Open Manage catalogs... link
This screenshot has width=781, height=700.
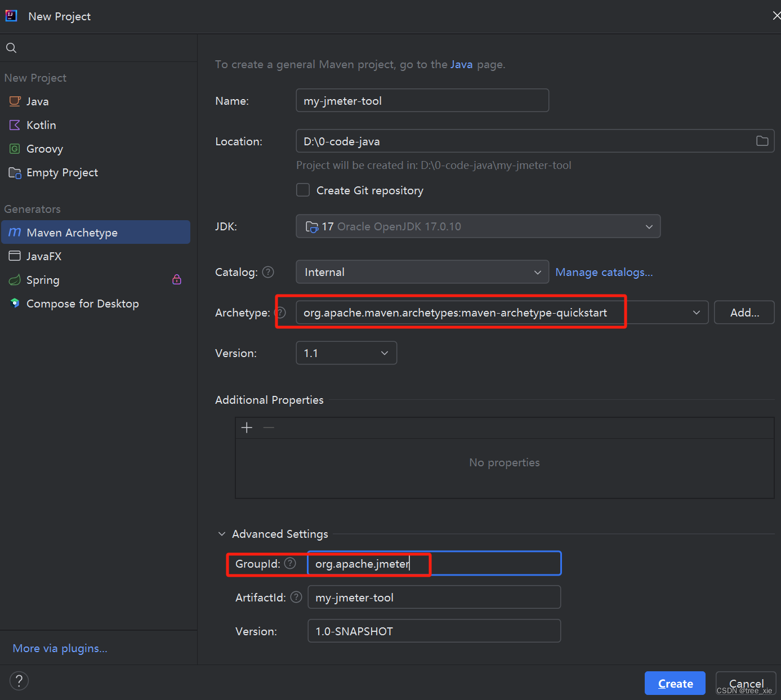coord(604,272)
